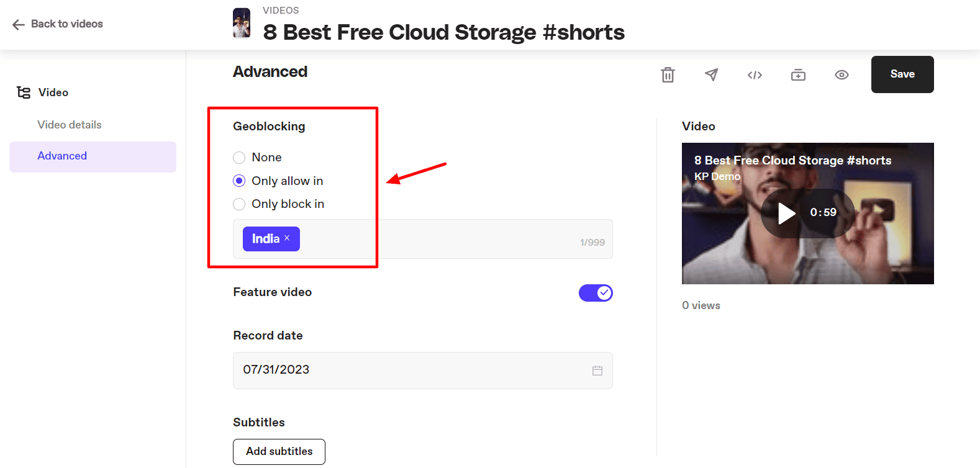Click the record date input field
980x468 pixels.
click(410, 371)
